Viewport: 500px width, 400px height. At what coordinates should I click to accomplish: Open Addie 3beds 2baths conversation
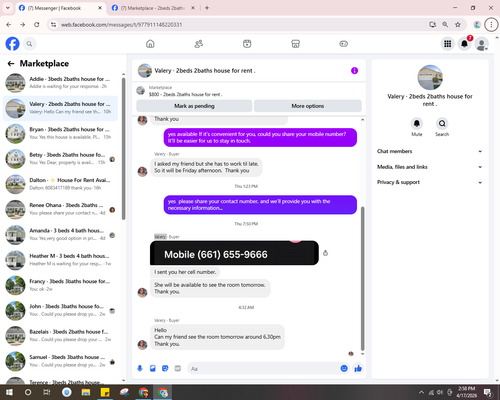[60, 83]
